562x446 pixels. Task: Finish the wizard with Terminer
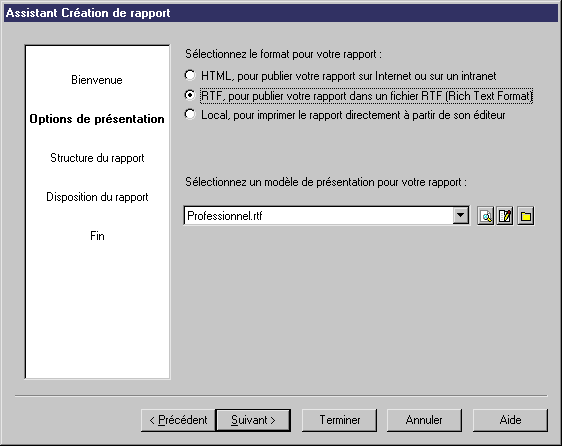tap(339, 420)
